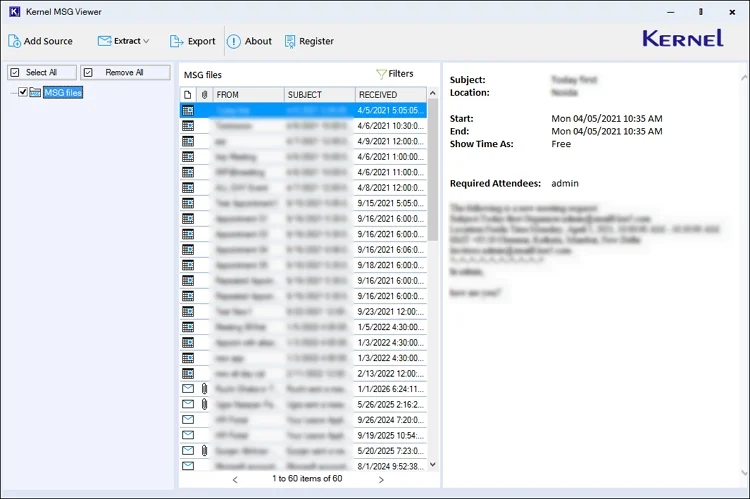Viewport: 750px width, 499px height.
Task: Select the calendar icon for row 4/9/2021 12:00
Action: [x=188, y=141]
